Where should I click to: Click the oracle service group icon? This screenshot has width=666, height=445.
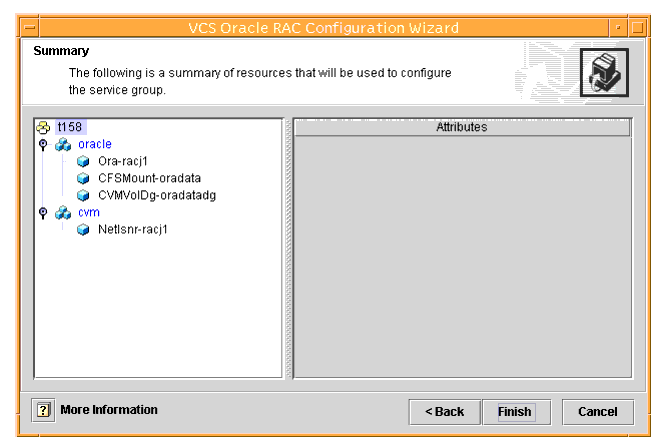click(x=63, y=144)
